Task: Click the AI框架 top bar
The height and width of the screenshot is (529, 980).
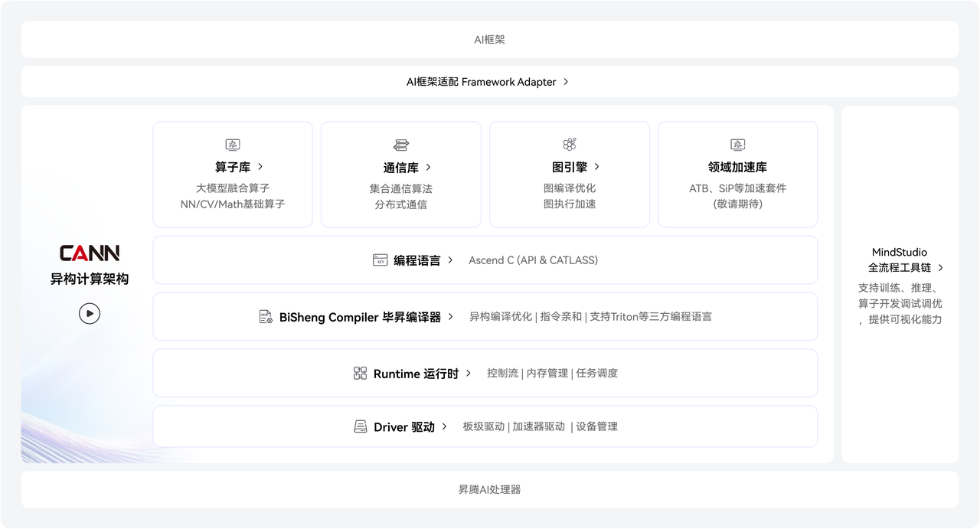Action: point(490,39)
